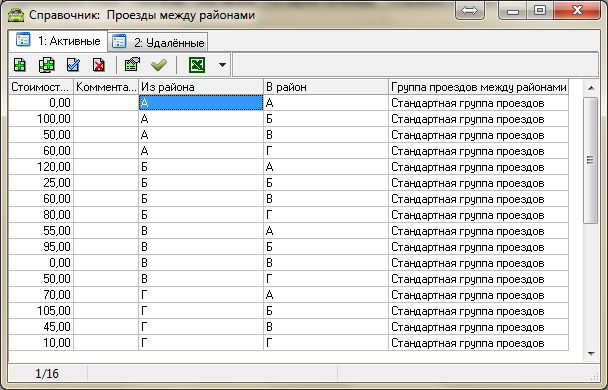Image resolution: width=608 pixels, height=390 pixels.
Task: Switch to the 1: Активные tab
Action: pos(58,41)
